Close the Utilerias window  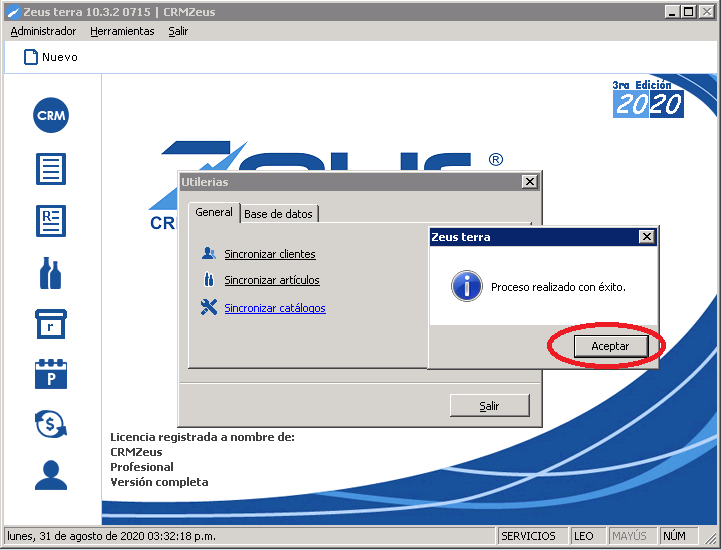coord(530,182)
